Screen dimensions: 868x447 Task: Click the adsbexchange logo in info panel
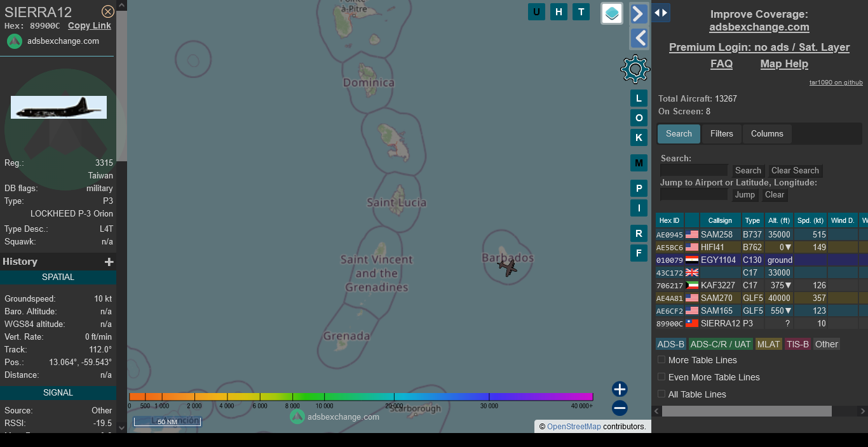pyautogui.click(x=15, y=41)
